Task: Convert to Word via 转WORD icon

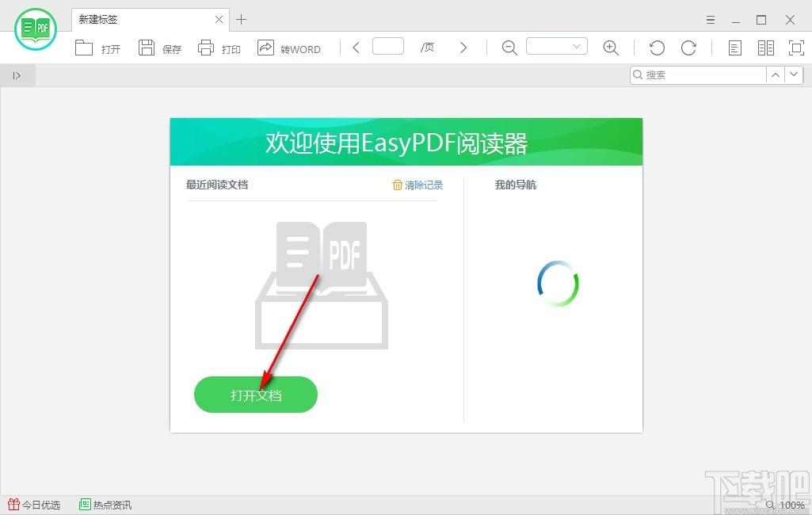Action: click(265, 48)
